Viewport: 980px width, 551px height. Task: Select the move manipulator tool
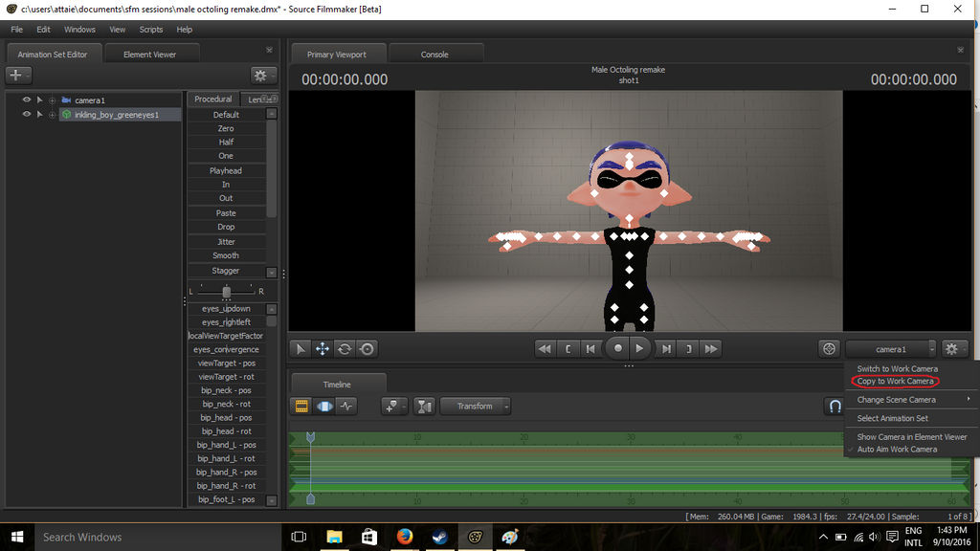point(323,349)
